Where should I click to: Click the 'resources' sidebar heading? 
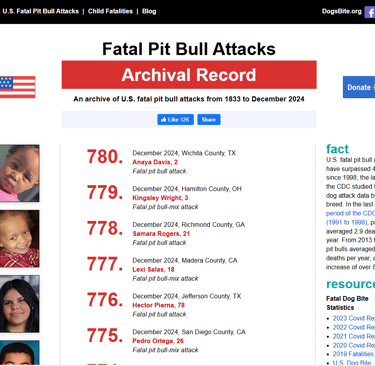pyautogui.click(x=350, y=284)
